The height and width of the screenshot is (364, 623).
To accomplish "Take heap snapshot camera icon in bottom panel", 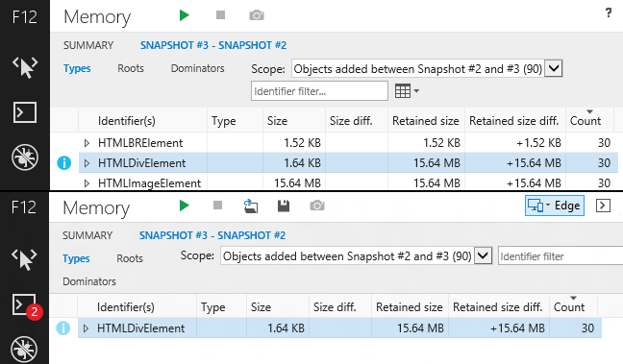I will (x=317, y=206).
